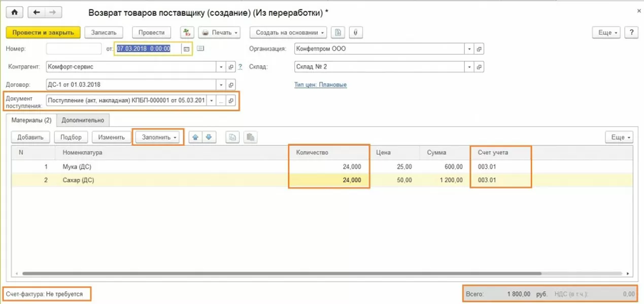
Task: Expand the Контрагент dropdown list
Action: (221, 67)
